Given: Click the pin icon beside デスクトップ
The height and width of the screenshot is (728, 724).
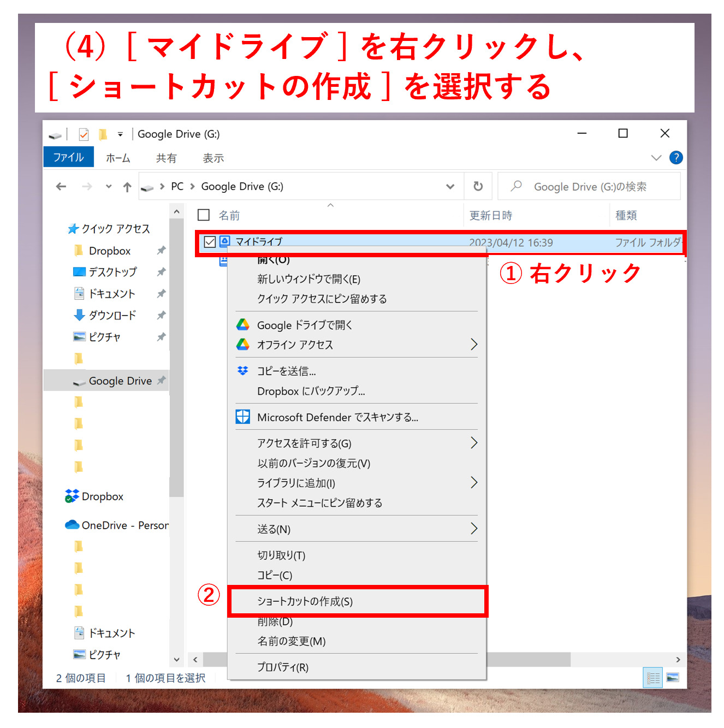Looking at the screenshot, I should [161, 272].
